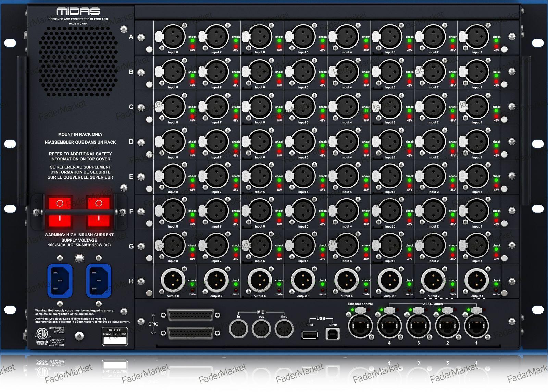Click the push release tab above Ethernet control port
This screenshot has width=548, height=392.
[360, 310]
